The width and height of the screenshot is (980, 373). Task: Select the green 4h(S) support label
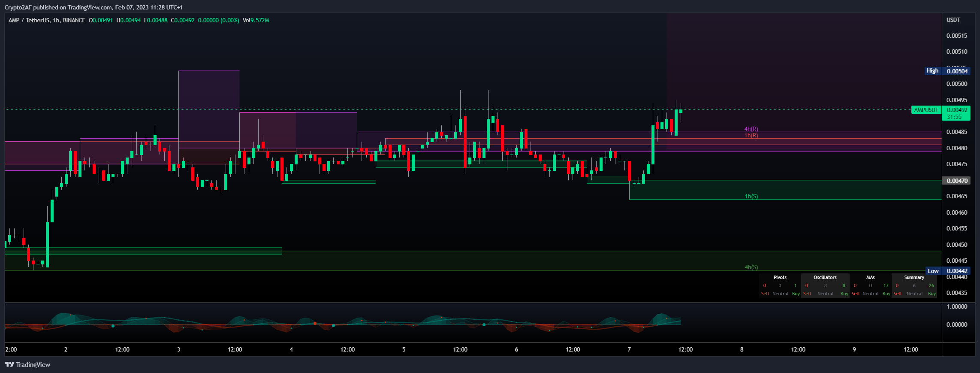[x=751, y=267]
